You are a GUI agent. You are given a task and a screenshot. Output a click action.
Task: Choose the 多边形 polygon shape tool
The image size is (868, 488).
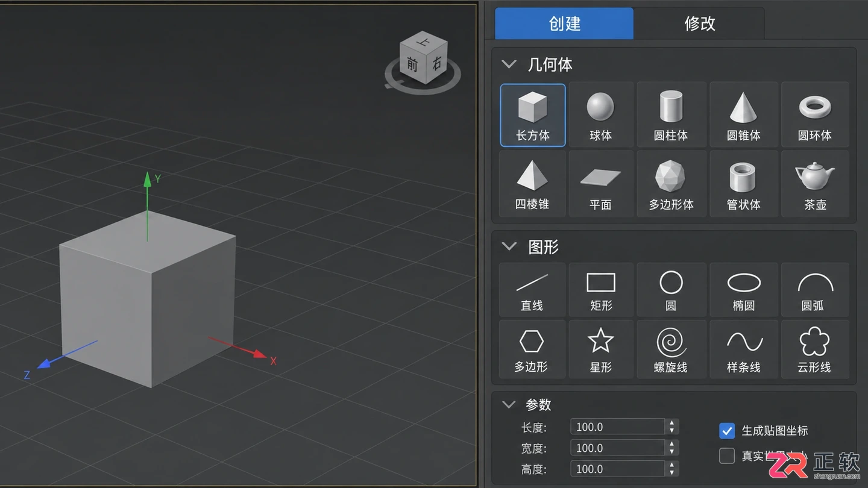pyautogui.click(x=533, y=349)
